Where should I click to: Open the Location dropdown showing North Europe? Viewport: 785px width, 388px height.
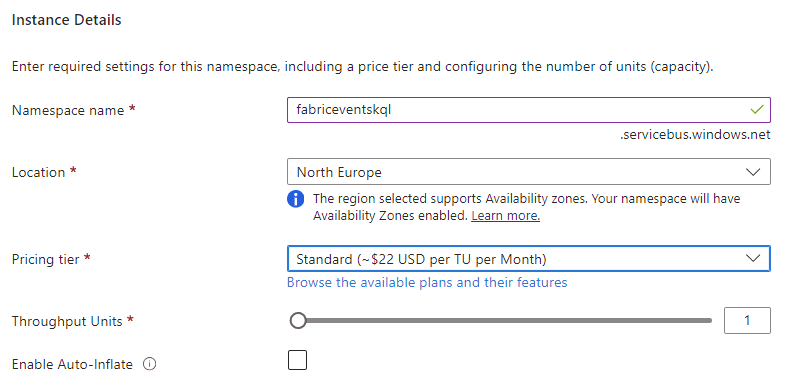click(529, 172)
